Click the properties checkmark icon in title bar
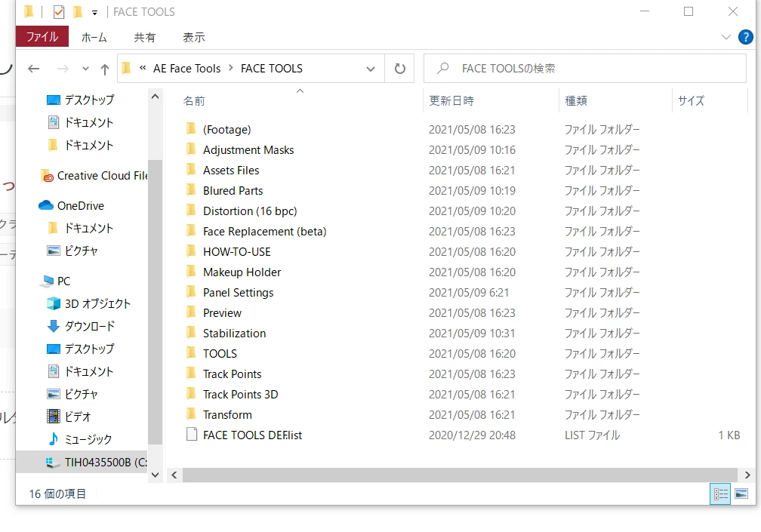The height and width of the screenshot is (532, 761). click(59, 11)
